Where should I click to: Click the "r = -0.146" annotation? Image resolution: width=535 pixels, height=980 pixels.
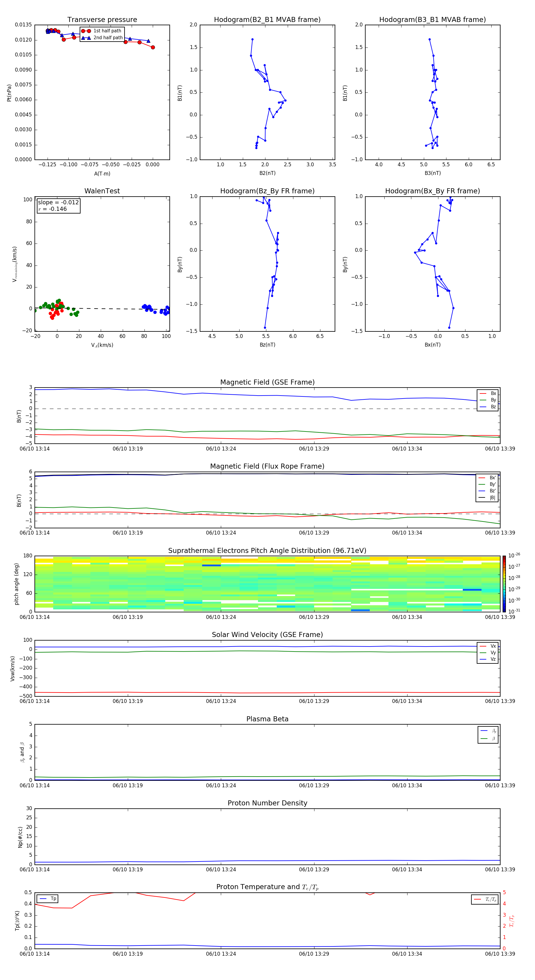coord(53,209)
